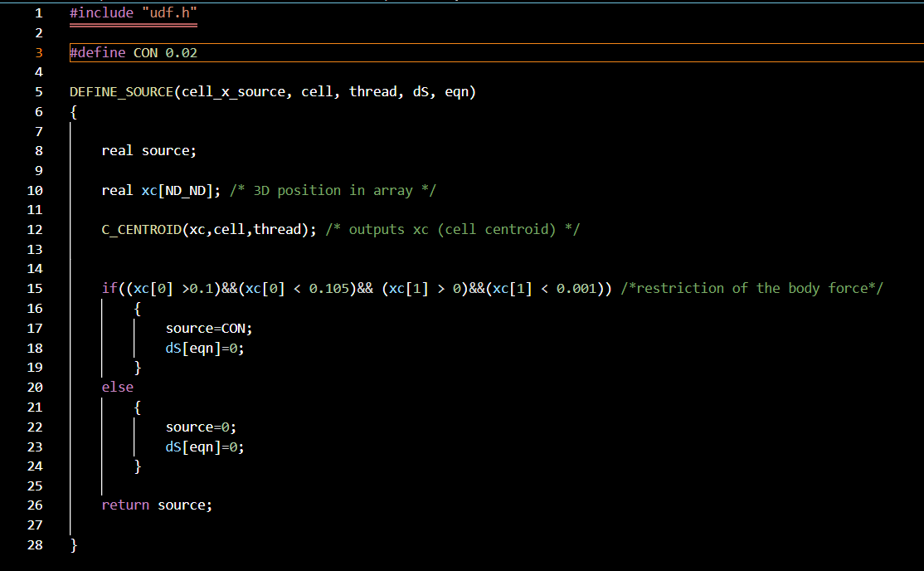924x571 pixels.
Task: Place cursor on the source=CON statement
Action: [x=208, y=329]
